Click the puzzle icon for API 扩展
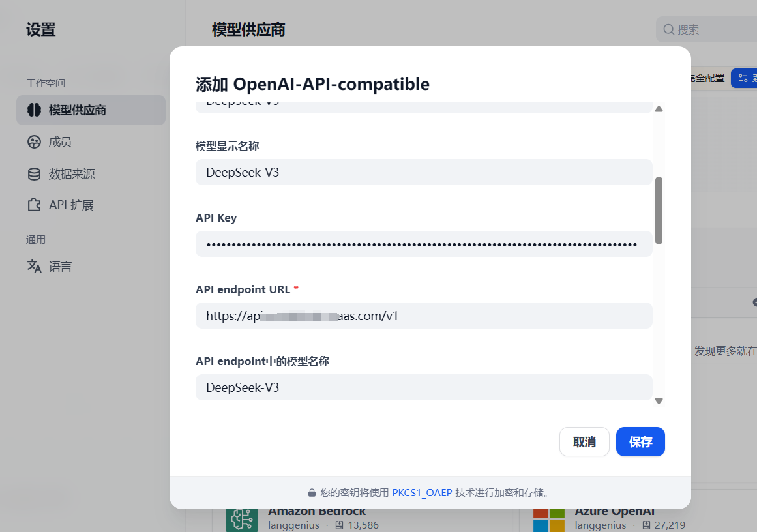The width and height of the screenshot is (757, 532). (x=35, y=205)
